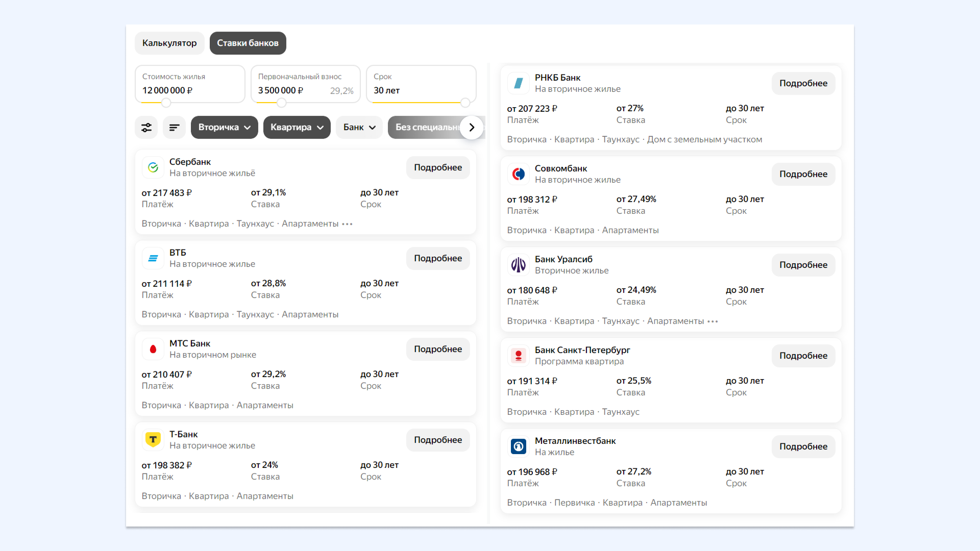Click the Металлинвестбанк logo icon

[x=518, y=446]
